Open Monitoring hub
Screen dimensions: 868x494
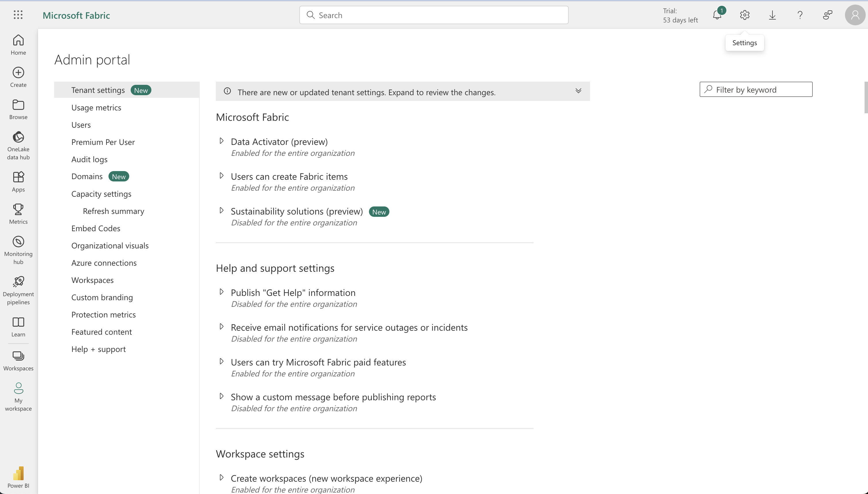pyautogui.click(x=18, y=250)
